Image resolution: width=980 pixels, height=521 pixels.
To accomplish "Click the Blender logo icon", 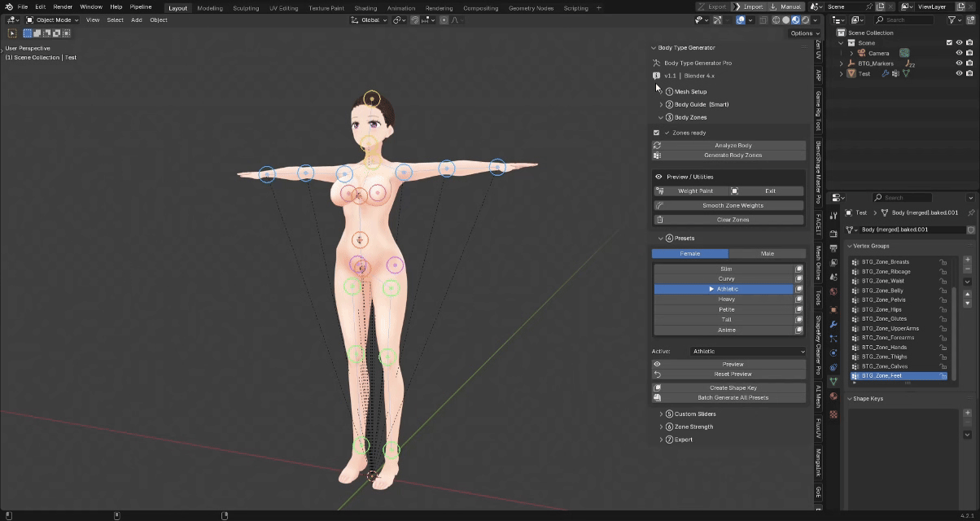I will (x=8, y=7).
